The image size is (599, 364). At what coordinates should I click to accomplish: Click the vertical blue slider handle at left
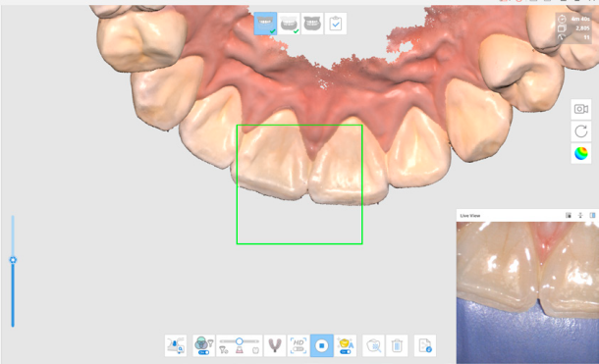13,260
